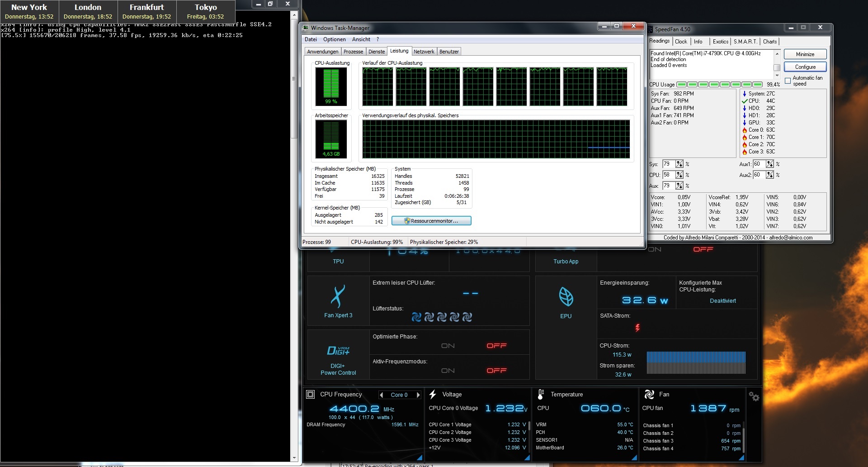The width and height of the screenshot is (868, 467).
Task: Click the Voltage panel list scrollbar
Action: (x=529, y=438)
